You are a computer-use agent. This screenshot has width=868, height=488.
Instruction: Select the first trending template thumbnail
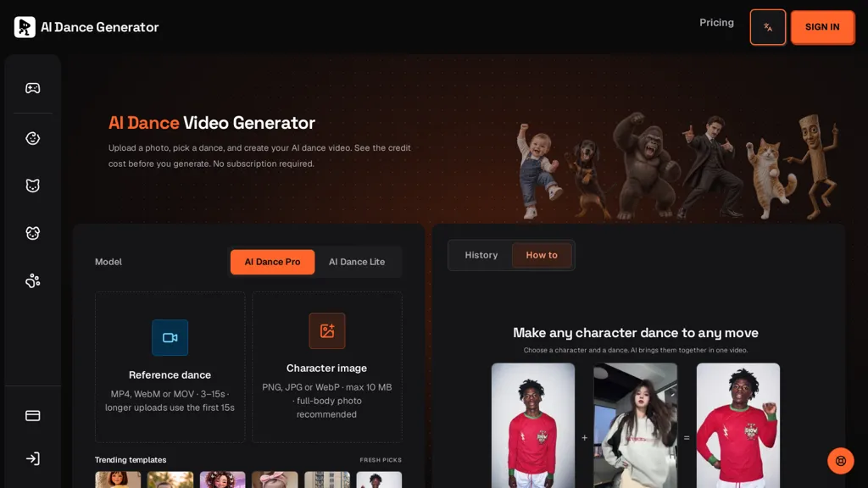118,480
